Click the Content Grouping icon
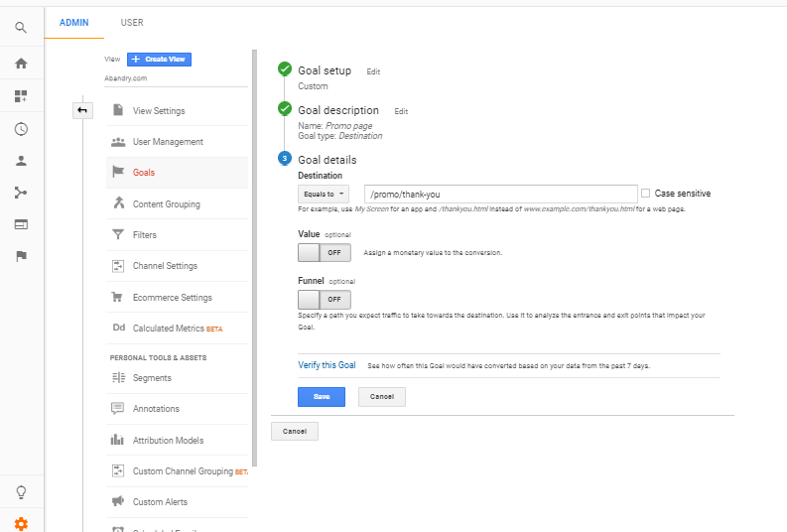The height and width of the screenshot is (532, 787). point(118,202)
